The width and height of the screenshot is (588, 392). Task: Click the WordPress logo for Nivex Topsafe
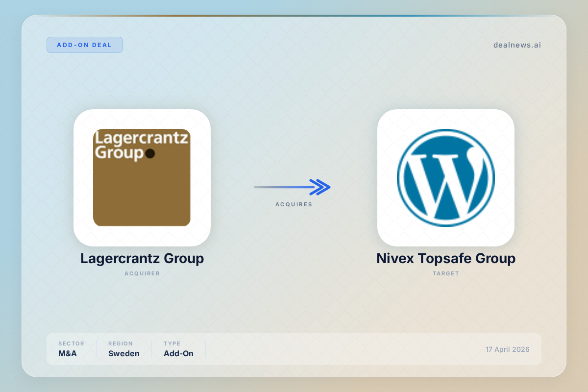(445, 177)
